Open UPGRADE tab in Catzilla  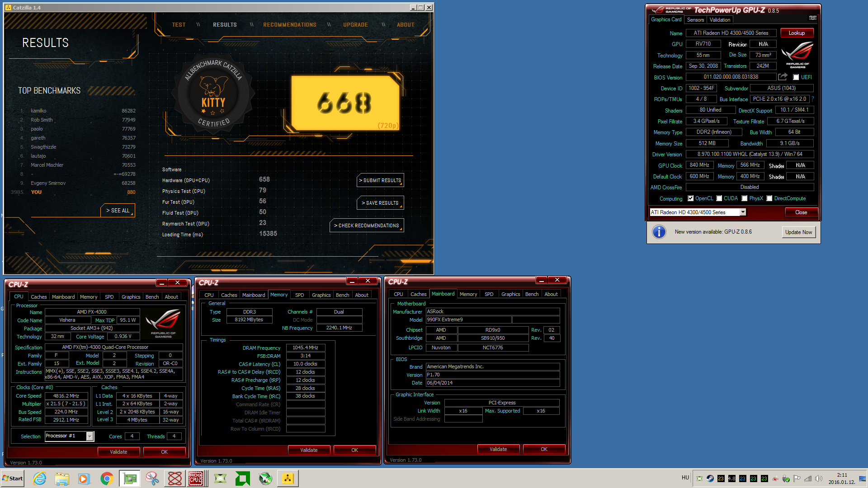pyautogui.click(x=355, y=25)
